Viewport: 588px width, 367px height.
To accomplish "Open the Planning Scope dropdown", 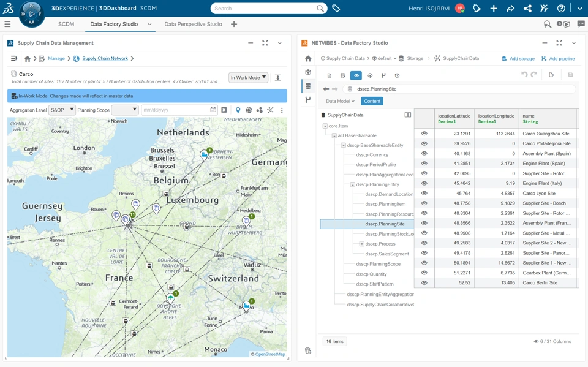I will pyautogui.click(x=125, y=110).
